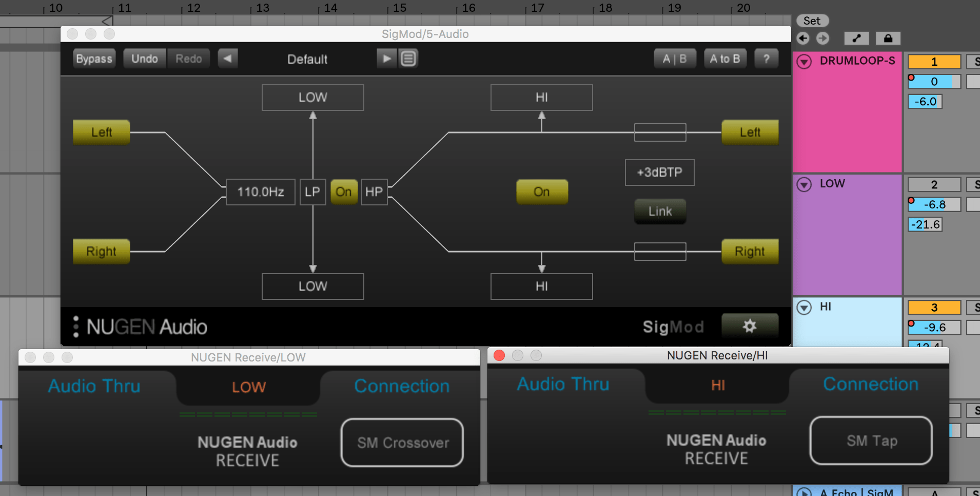Viewport: 980px width, 496px height.
Task: Click the Right output button
Action: tap(750, 252)
